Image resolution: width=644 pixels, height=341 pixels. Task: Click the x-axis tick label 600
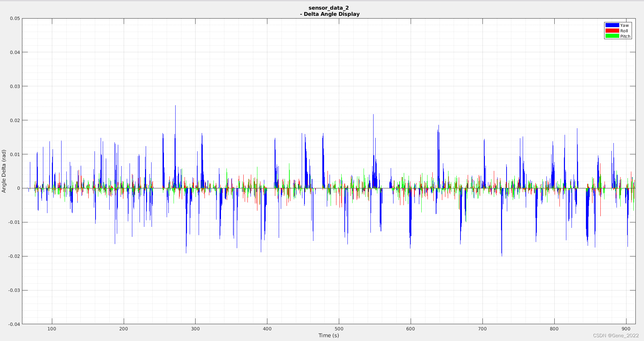pos(410,329)
